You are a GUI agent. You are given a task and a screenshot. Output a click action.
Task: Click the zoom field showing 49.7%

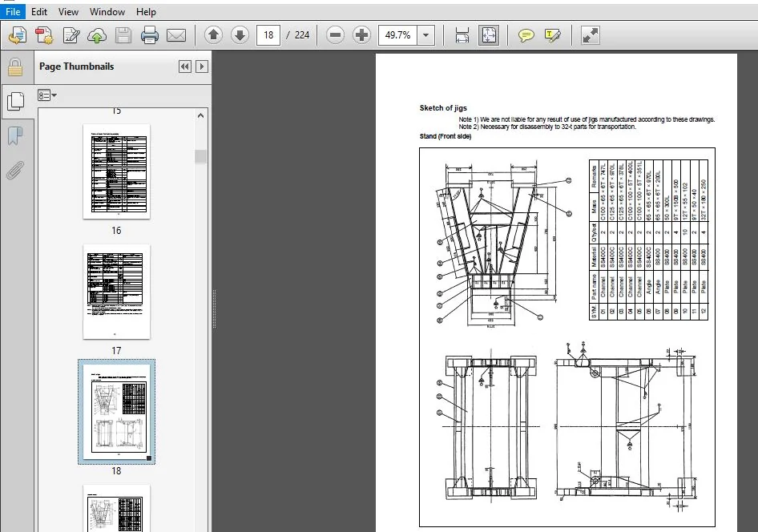pos(397,34)
